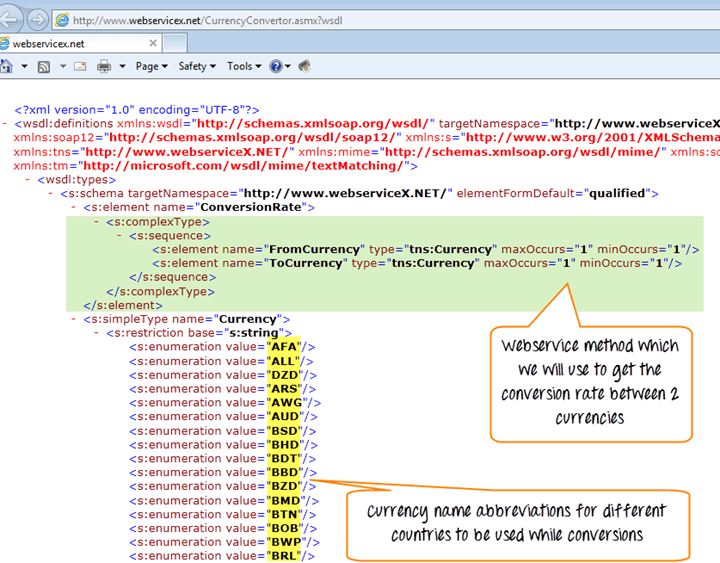This screenshot has width=720, height=563.
Task: Open the Print options dropdown arrow
Action: tap(122, 66)
